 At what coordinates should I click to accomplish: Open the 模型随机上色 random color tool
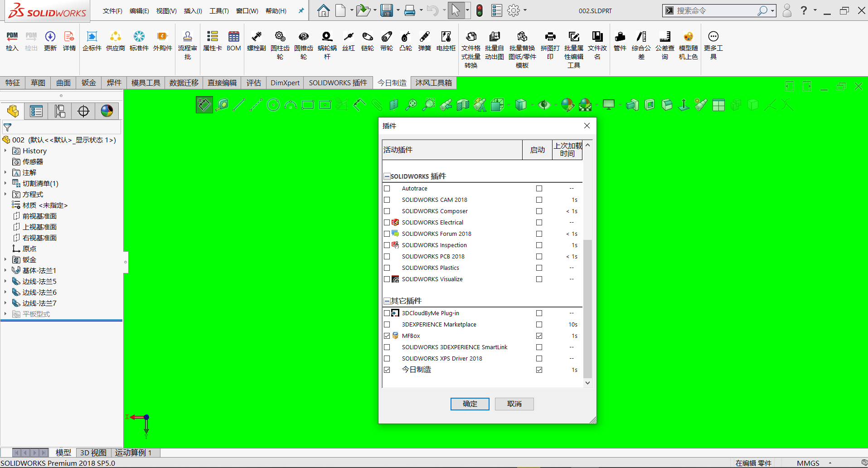[689, 45]
